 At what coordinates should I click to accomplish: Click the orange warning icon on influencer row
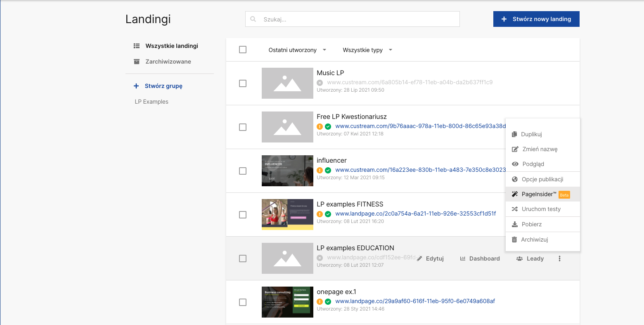(x=320, y=170)
